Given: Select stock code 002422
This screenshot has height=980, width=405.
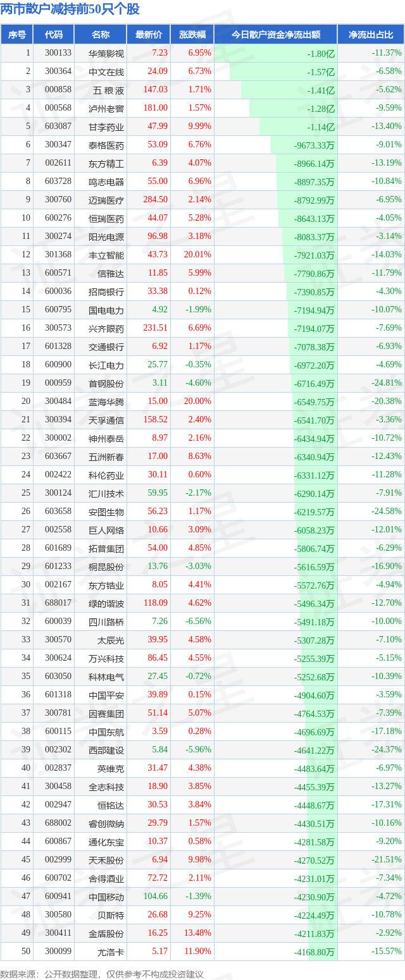Looking at the screenshot, I should (58, 475).
